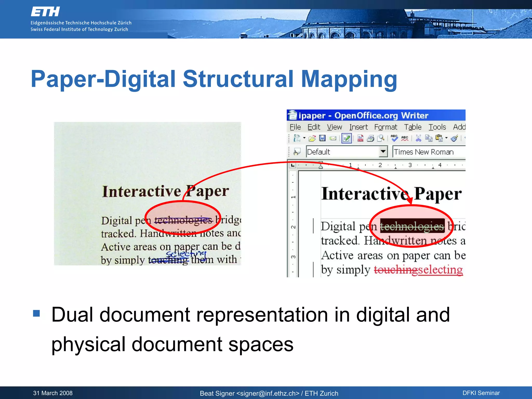
Task: Click the left indent marker on ruler
Action: [321, 167]
